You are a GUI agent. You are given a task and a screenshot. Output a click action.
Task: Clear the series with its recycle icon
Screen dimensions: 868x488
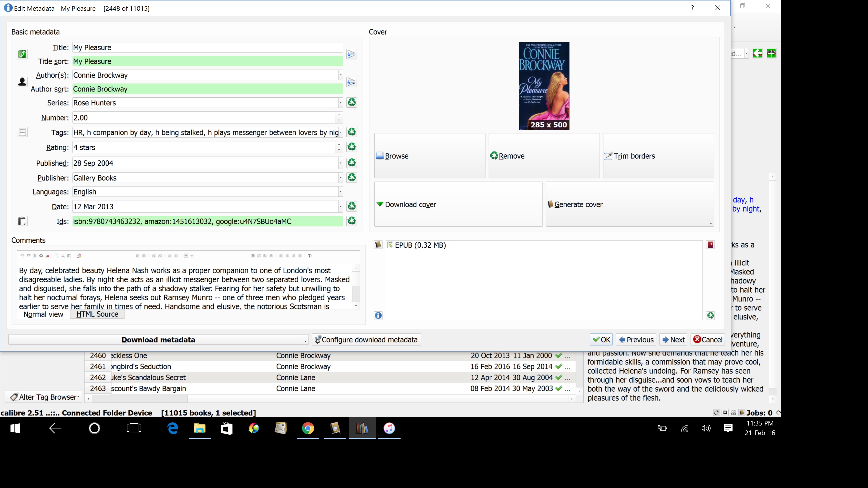point(351,102)
